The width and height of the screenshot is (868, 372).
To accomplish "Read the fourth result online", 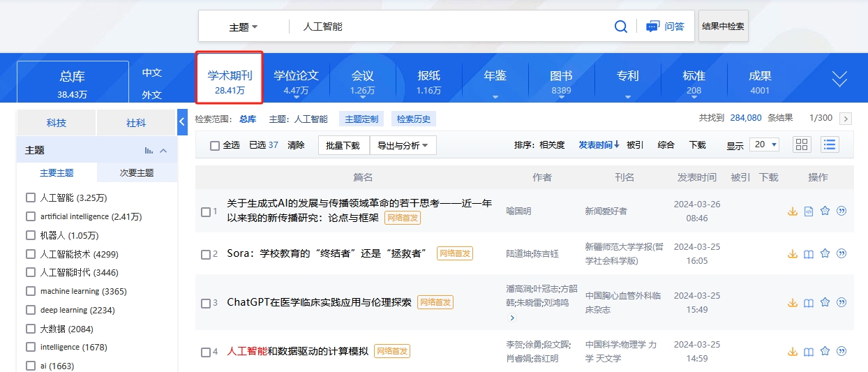I will (x=809, y=352).
